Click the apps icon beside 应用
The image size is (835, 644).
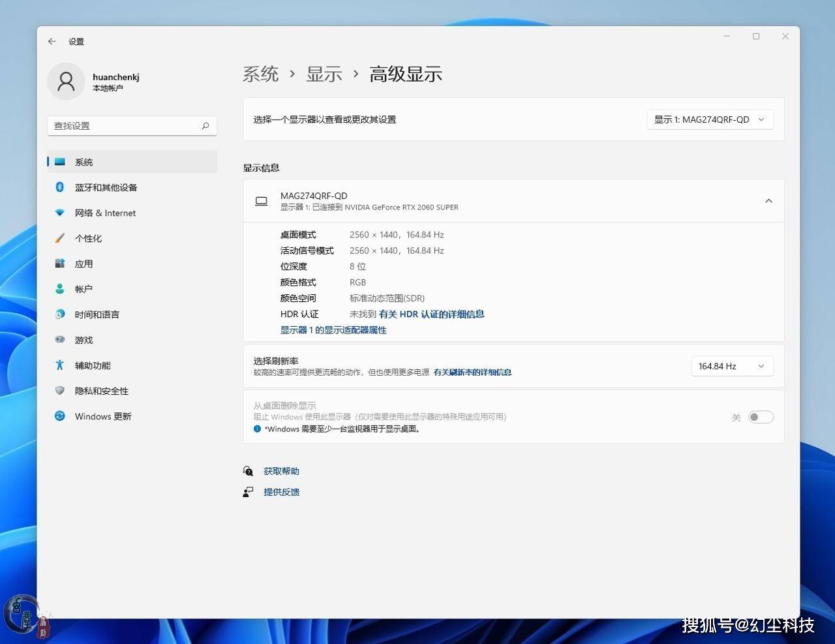click(x=60, y=264)
